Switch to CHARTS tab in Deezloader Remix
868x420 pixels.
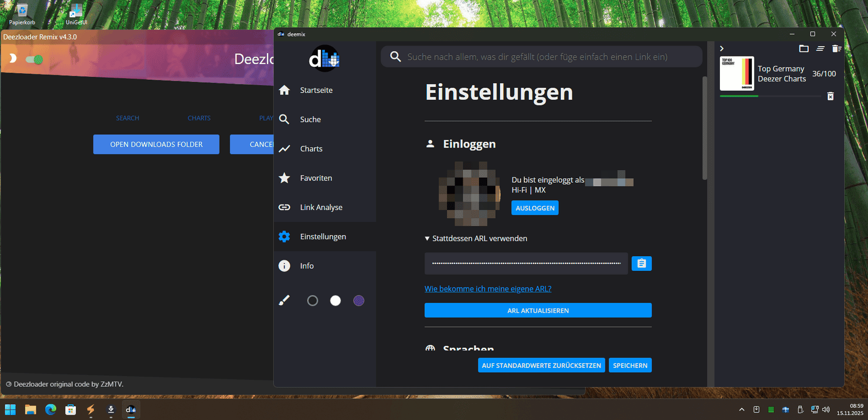coord(199,118)
